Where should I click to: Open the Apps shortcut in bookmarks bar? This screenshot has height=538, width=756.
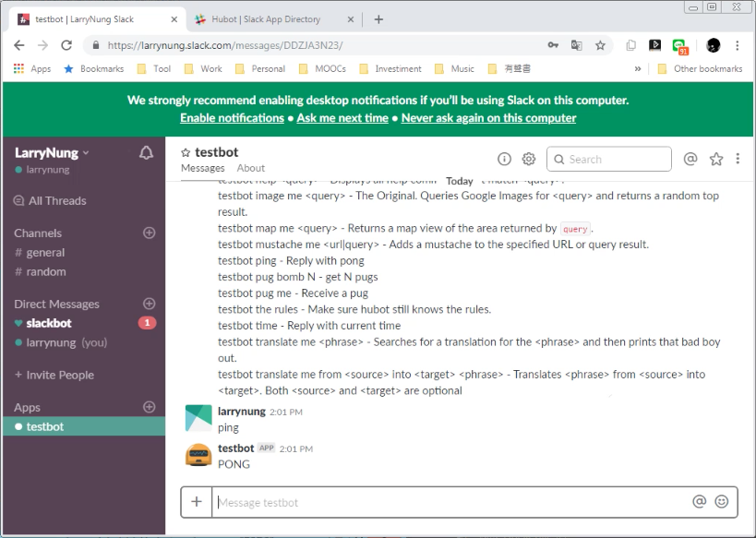32,68
